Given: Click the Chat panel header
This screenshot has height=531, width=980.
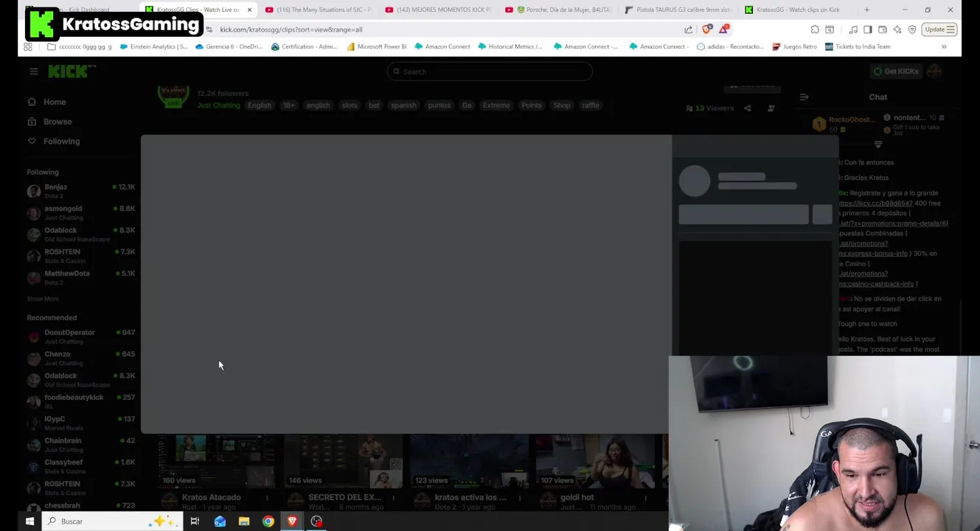Looking at the screenshot, I should 878,97.
